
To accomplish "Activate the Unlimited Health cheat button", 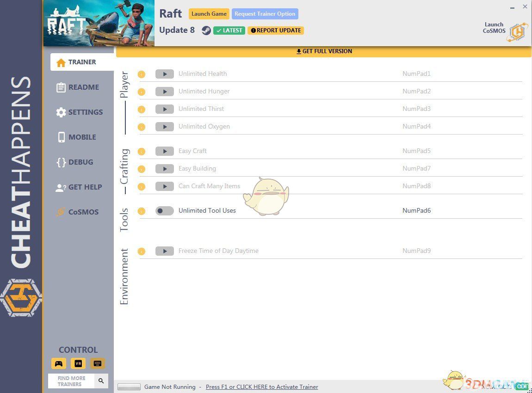I will click(165, 74).
